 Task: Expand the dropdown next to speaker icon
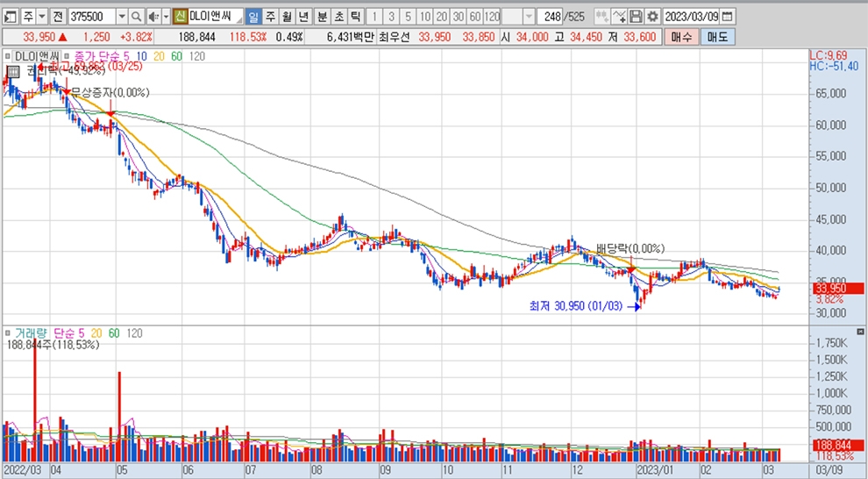click(x=166, y=17)
